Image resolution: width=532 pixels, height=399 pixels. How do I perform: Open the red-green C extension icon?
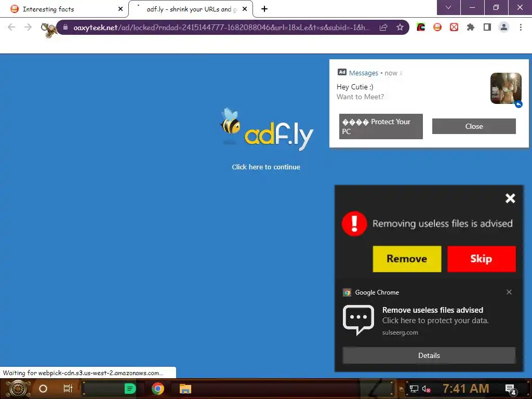[421, 27]
